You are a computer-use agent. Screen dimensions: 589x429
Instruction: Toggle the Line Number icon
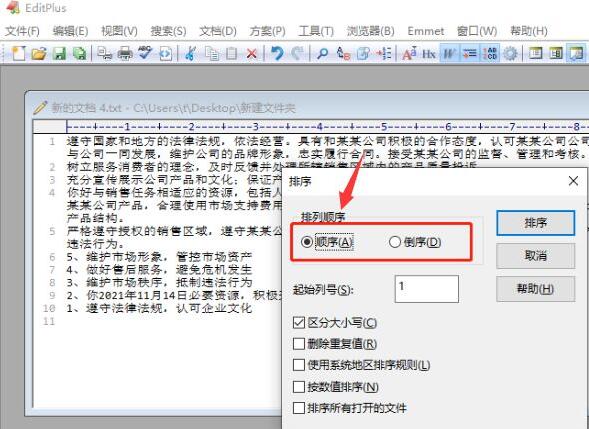click(x=490, y=54)
